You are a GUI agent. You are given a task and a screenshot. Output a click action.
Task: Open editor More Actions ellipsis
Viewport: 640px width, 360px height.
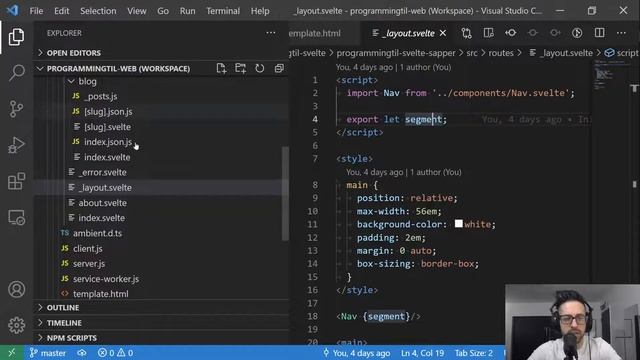click(621, 33)
